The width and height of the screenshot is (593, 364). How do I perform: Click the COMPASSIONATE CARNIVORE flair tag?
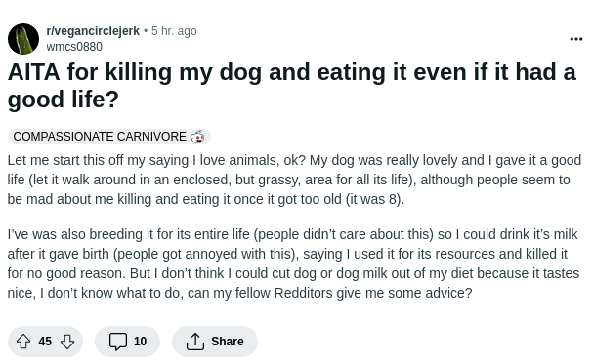tap(108, 137)
